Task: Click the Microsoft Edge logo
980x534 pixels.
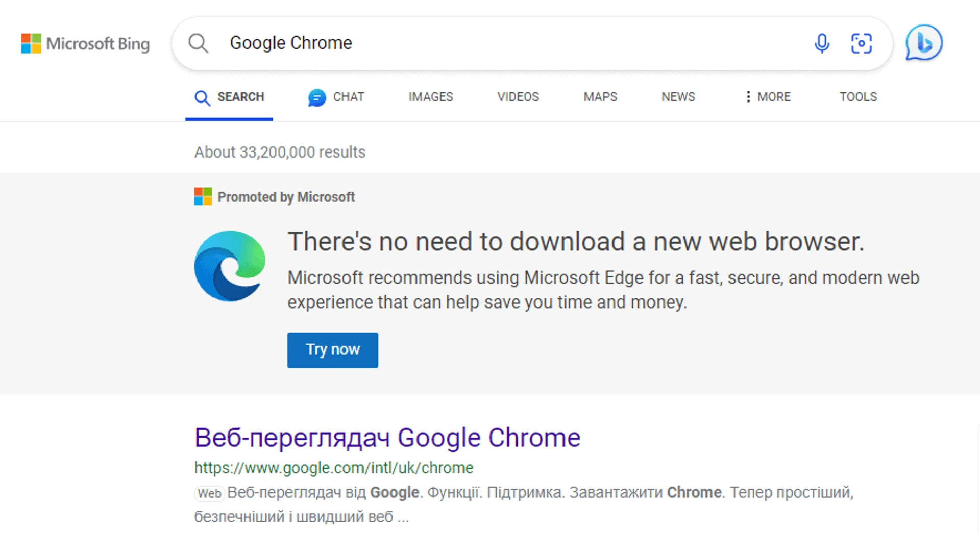Action: tap(230, 266)
